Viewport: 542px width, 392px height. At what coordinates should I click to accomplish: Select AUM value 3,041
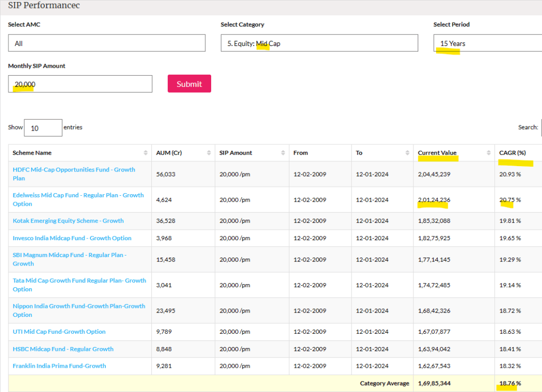pos(164,285)
